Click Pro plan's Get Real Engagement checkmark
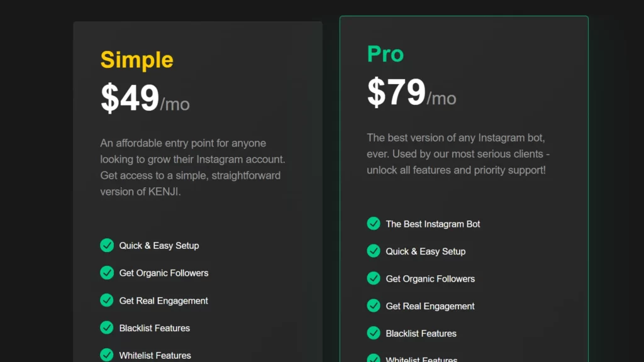644x362 pixels. (374, 305)
